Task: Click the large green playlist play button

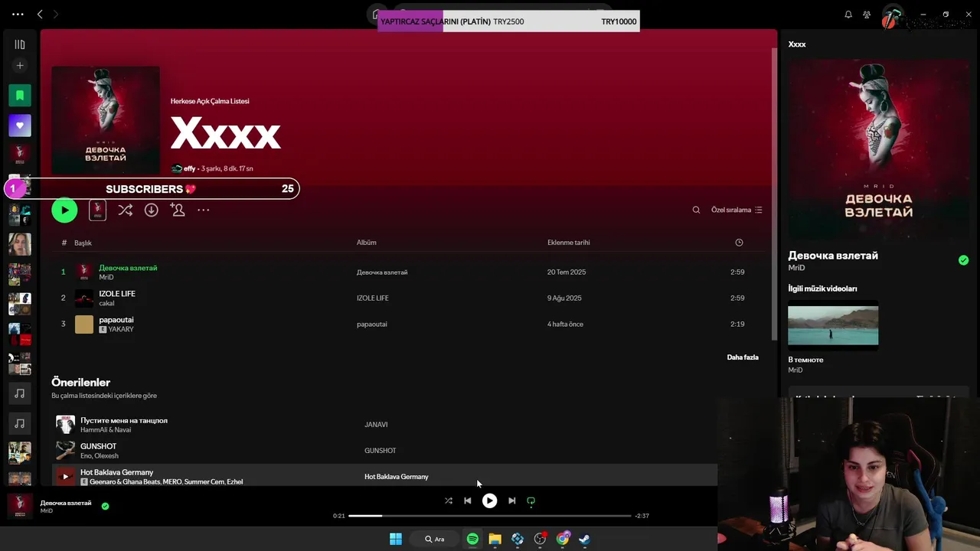Action: coord(64,210)
